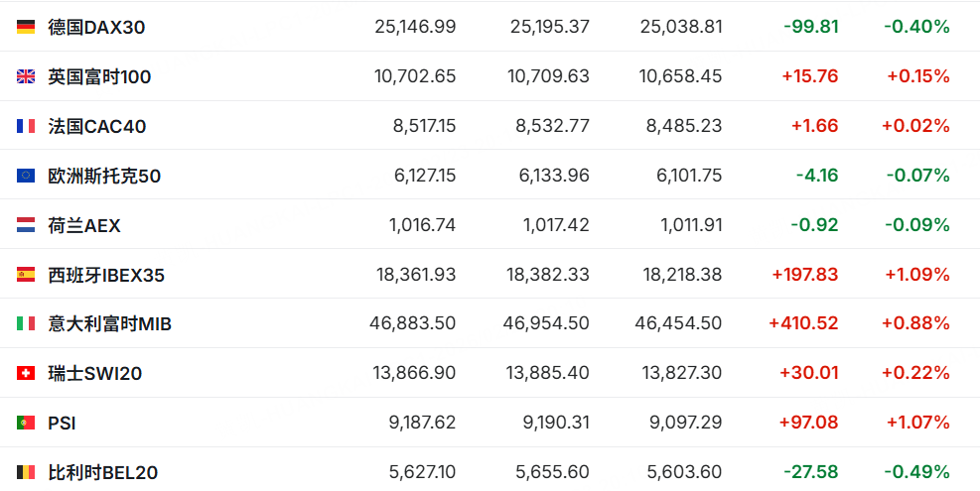Click the German flag icon
980x491 pixels.
point(26,27)
